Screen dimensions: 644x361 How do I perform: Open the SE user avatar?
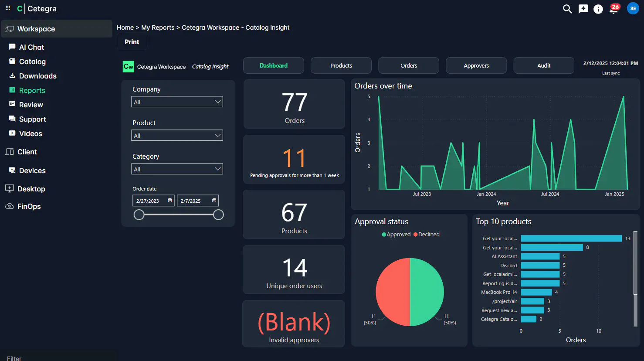(x=633, y=8)
